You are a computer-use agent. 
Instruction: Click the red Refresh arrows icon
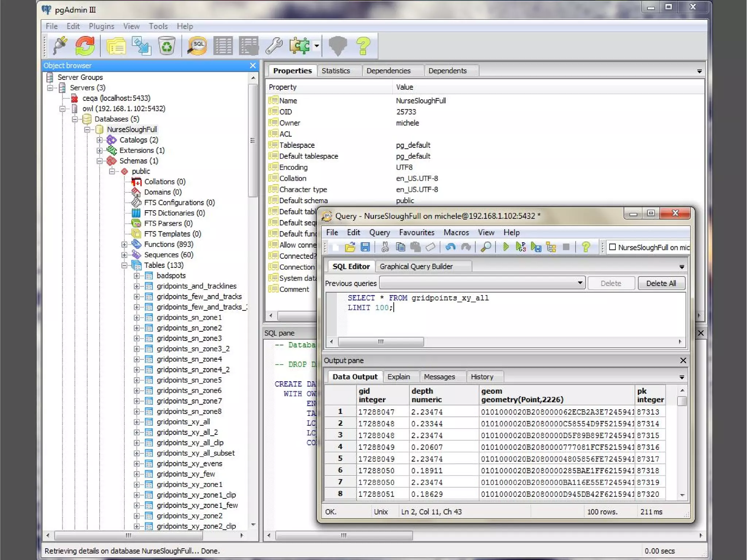[x=85, y=46]
